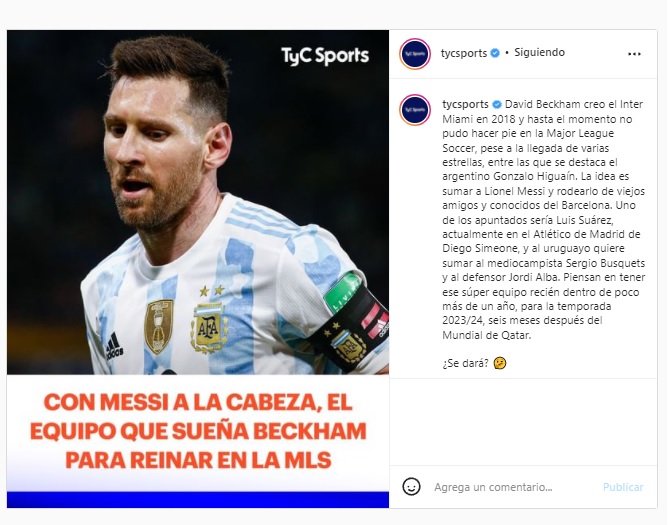Viewport: 668px width, 525px height.
Task: Click the verified badge in caption
Action: coord(497,104)
